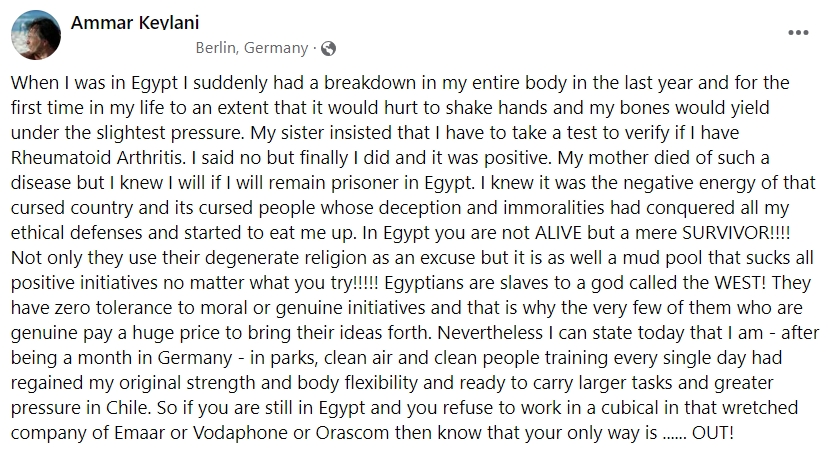Viewport: 830px width, 453px height.
Task: Open Ammar Keylani's profile picture
Action: tap(36, 35)
